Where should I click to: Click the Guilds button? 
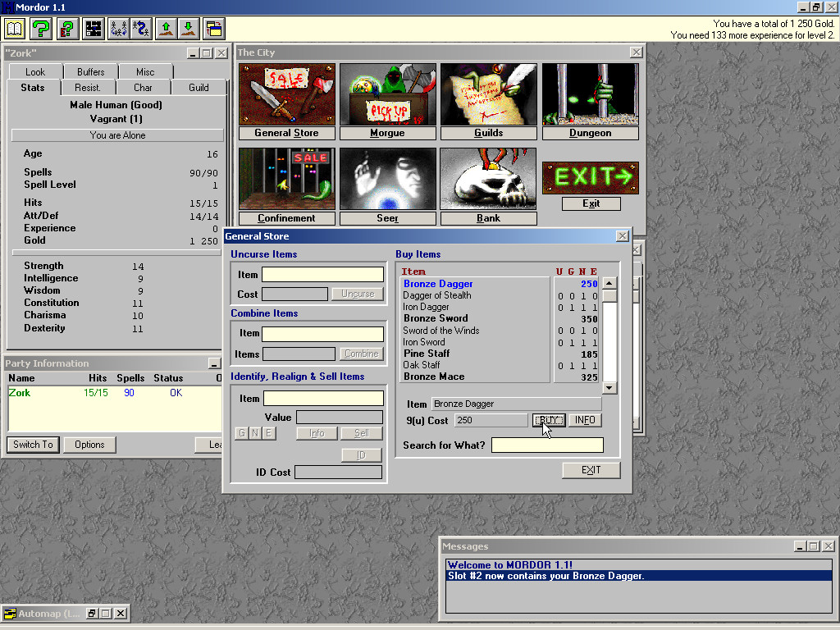[x=489, y=133]
